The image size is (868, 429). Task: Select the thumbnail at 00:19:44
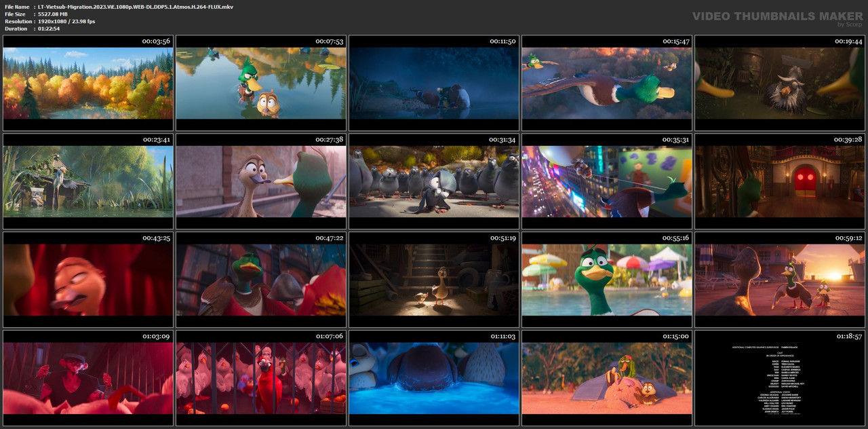pyautogui.click(x=780, y=83)
